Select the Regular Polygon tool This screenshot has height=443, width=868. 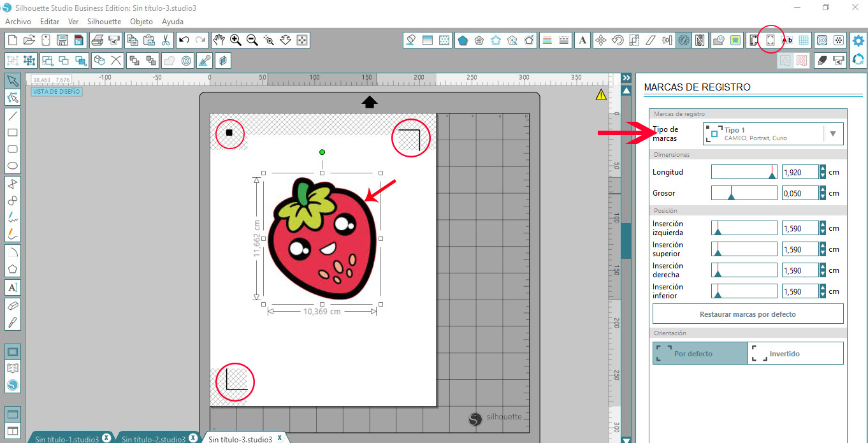tap(13, 269)
